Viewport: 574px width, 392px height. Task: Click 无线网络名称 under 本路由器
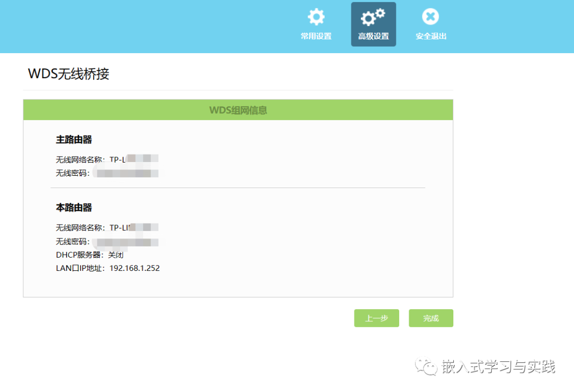pos(80,228)
